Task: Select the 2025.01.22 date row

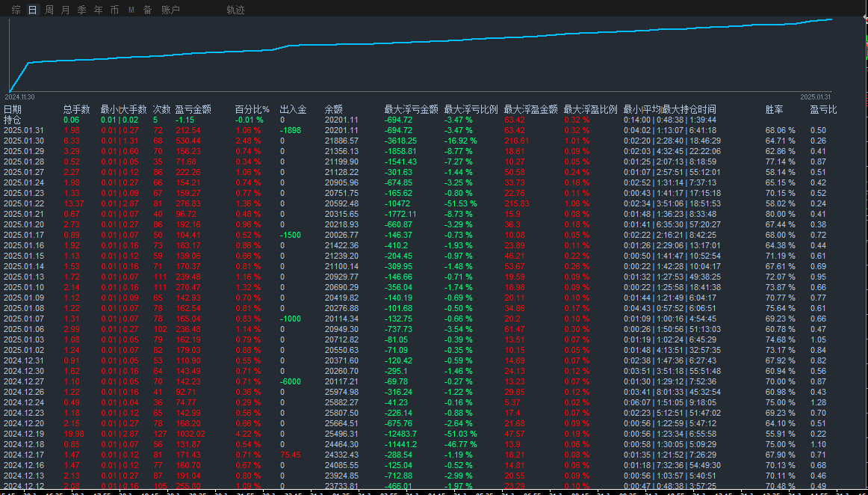Action: [x=23, y=203]
